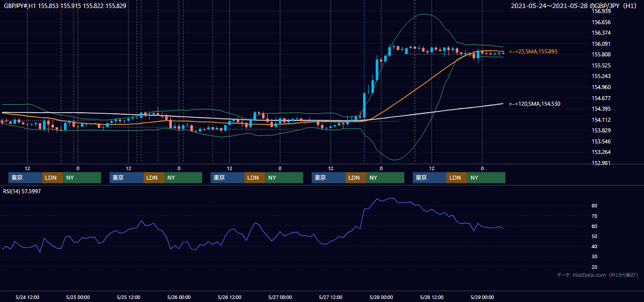Click price axis label 155.525
This screenshot has width=644, height=302.
[601, 65]
